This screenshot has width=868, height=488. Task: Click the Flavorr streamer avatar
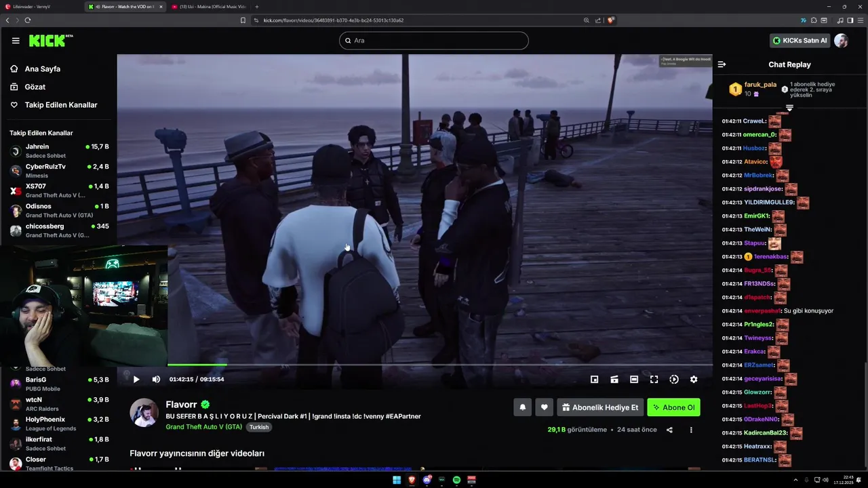(144, 413)
